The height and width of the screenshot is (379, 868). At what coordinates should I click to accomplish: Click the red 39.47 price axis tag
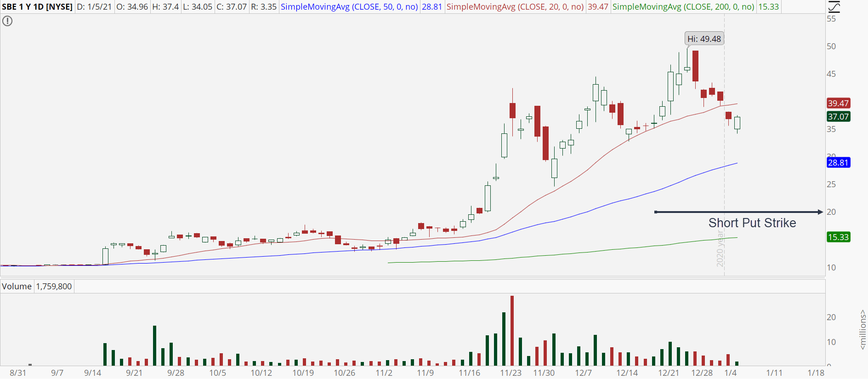click(838, 103)
